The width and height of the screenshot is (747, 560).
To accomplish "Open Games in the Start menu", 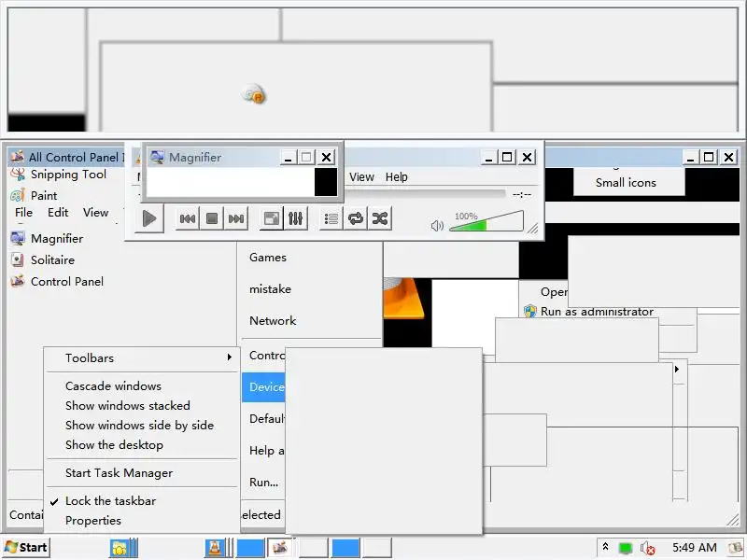I will click(x=268, y=258).
